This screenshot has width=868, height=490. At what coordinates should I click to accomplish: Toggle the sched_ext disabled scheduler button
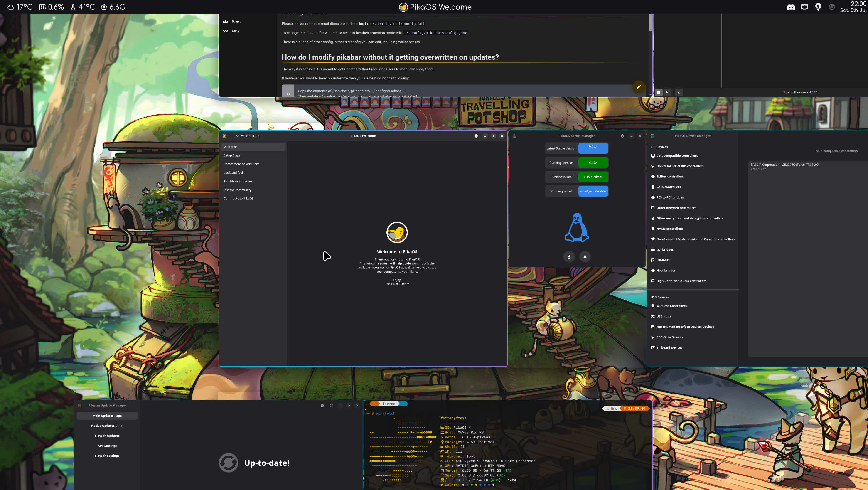593,191
